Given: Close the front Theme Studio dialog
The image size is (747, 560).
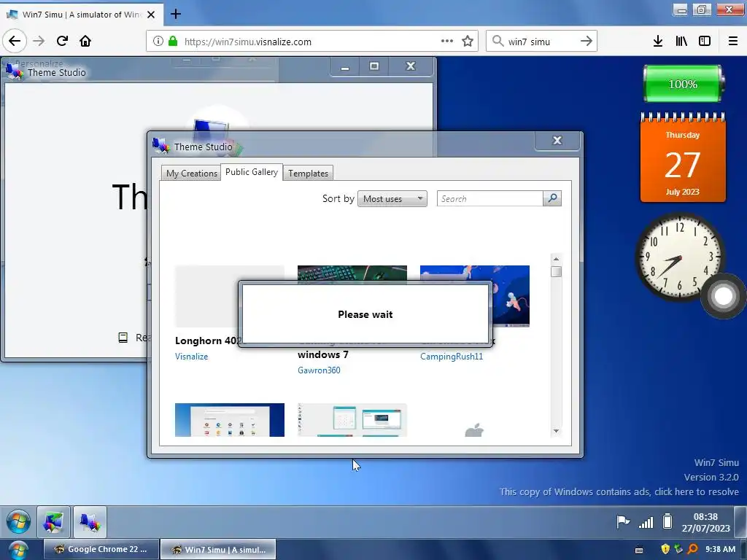Looking at the screenshot, I should pyautogui.click(x=557, y=141).
